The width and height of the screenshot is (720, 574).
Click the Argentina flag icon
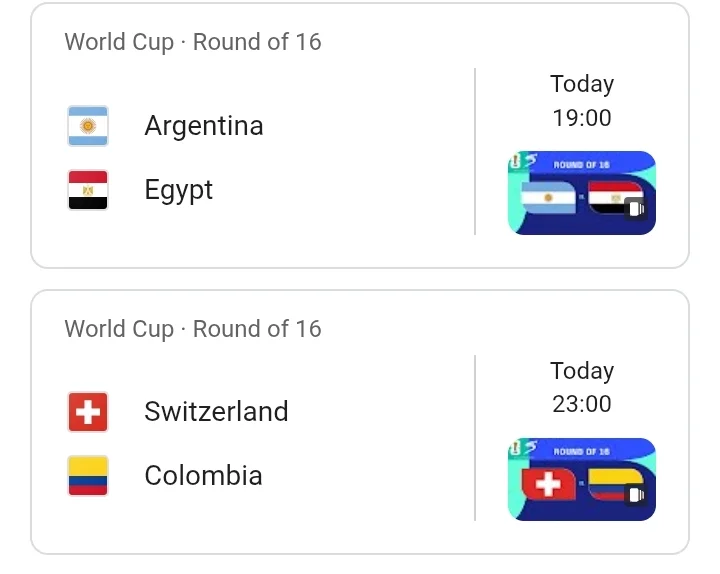click(x=88, y=126)
